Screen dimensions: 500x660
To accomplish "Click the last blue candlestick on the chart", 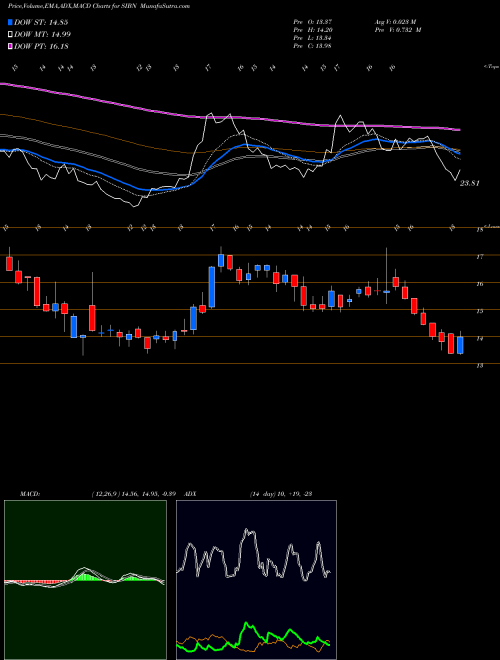I will [x=460, y=345].
